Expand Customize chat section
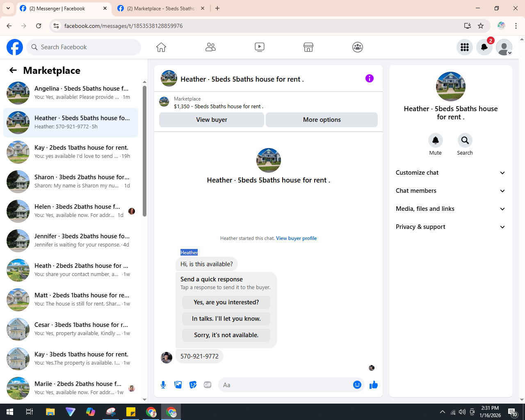Viewport: 525px width, 420px height. pyautogui.click(x=451, y=173)
